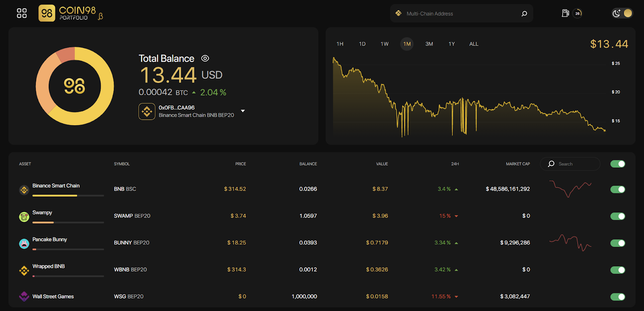This screenshot has height=311, width=644.
Task: Click the Pancake Bunny token icon
Action: click(24, 243)
